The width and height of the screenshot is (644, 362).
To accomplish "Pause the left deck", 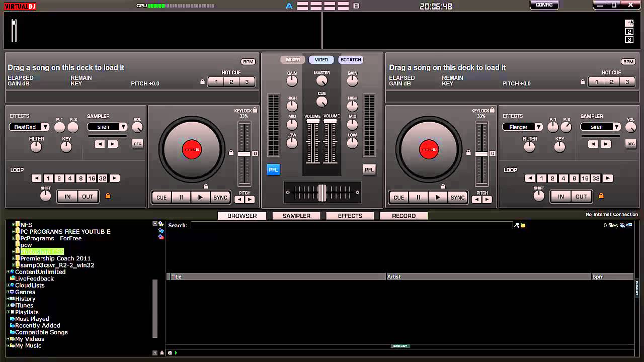I will pyautogui.click(x=181, y=198).
